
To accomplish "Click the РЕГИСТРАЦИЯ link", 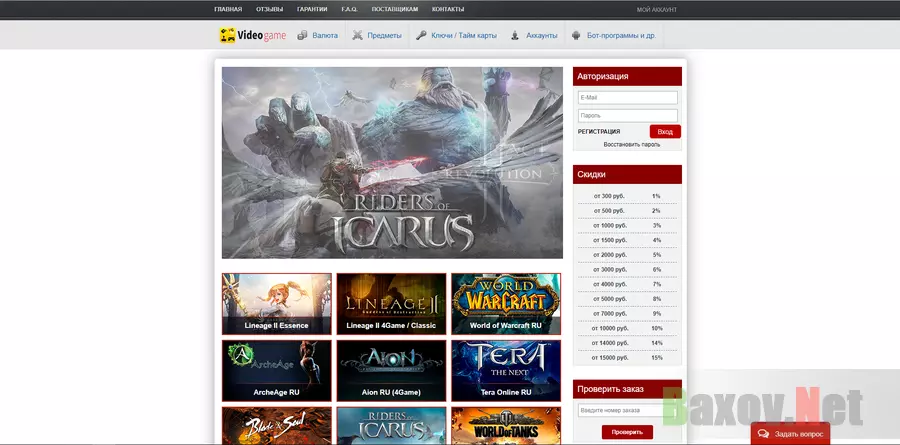I will pos(599,131).
